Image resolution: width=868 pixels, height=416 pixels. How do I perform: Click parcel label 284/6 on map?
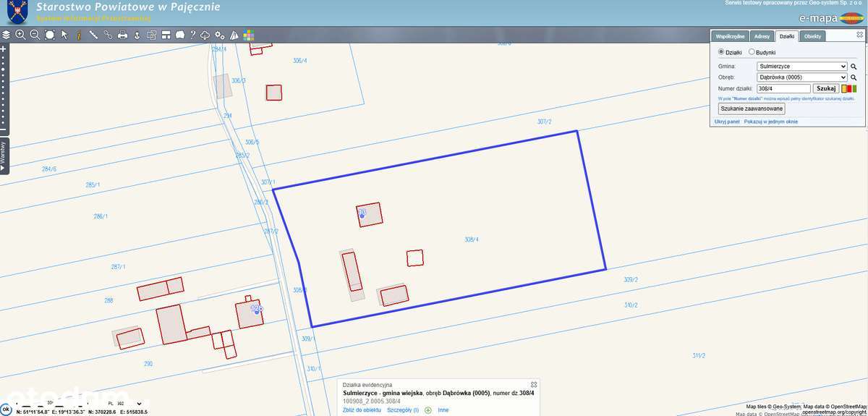pyautogui.click(x=49, y=169)
